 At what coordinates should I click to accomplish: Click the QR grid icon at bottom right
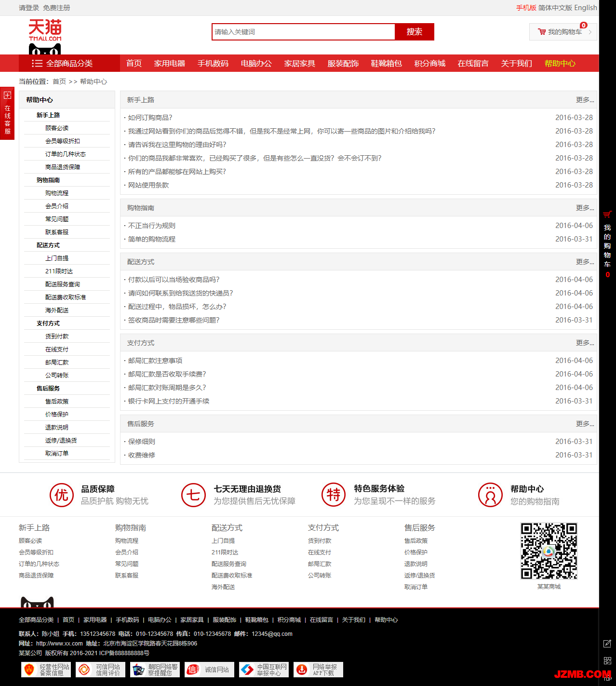click(x=607, y=660)
